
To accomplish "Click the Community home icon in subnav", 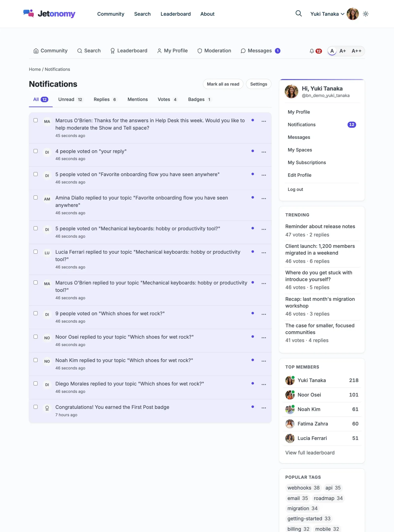I will coord(36,51).
